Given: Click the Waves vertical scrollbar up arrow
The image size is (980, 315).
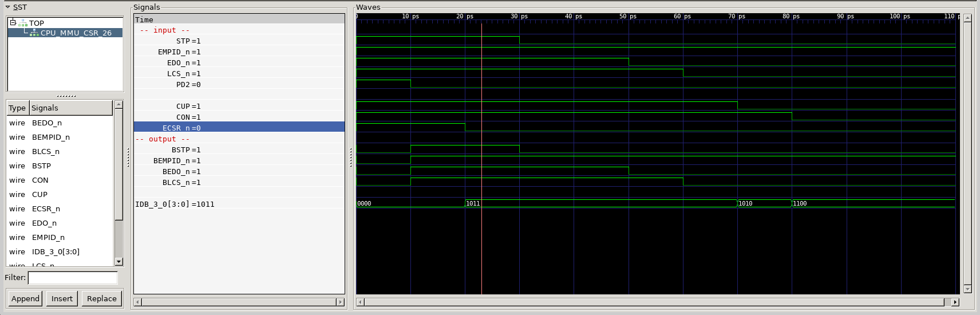Looking at the screenshot, I should (x=967, y=18).
